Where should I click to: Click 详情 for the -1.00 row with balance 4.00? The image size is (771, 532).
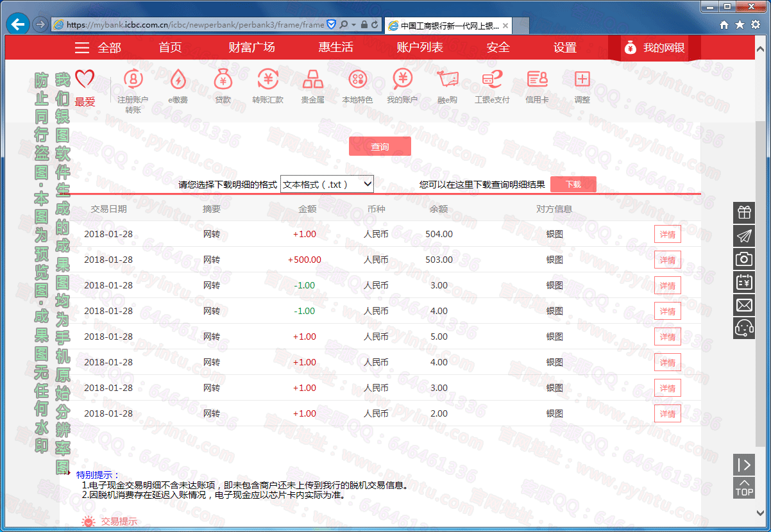coord(668,312)
